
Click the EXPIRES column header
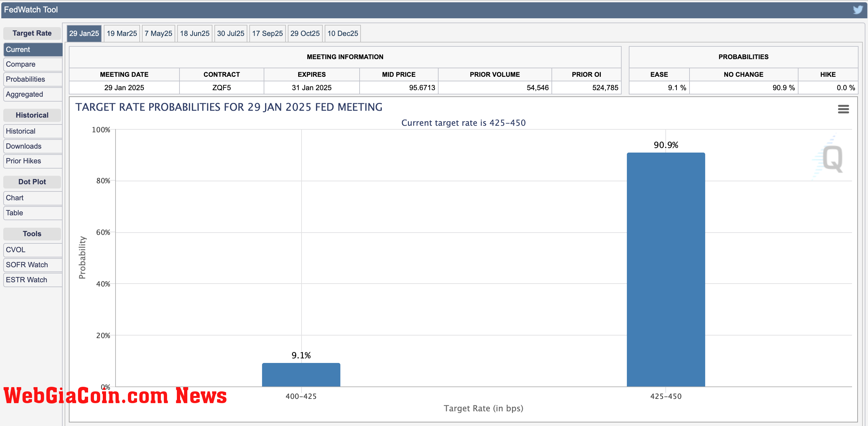[311, 74]
